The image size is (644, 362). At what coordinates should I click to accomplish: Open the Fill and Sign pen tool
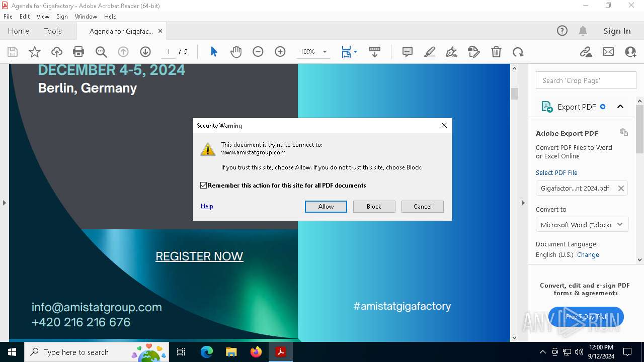(x=452, y=52)
